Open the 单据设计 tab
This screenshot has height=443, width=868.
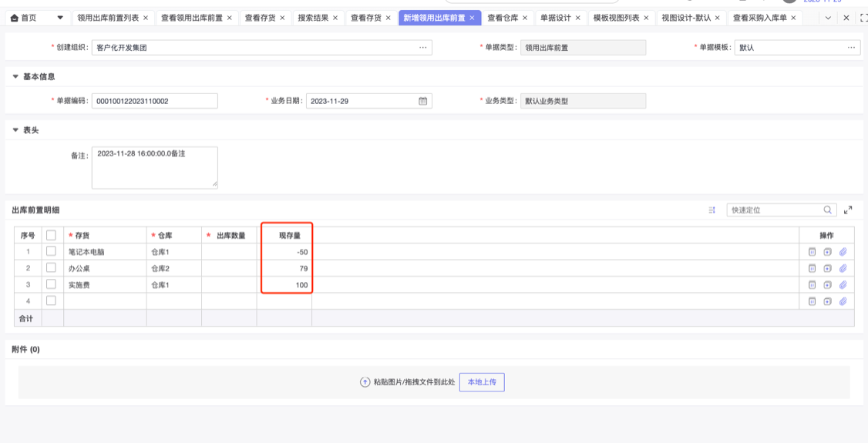tap(555, 18)
